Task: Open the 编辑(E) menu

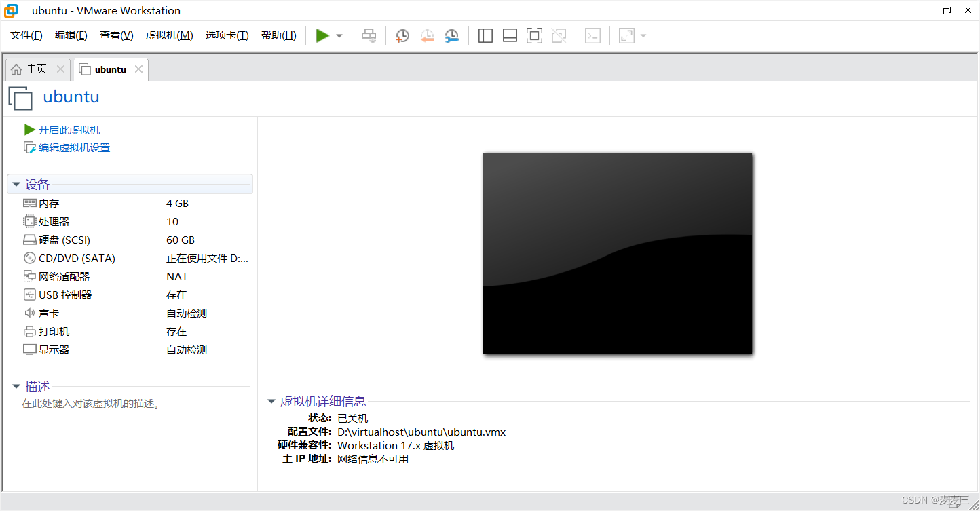Action: point(71,35)
